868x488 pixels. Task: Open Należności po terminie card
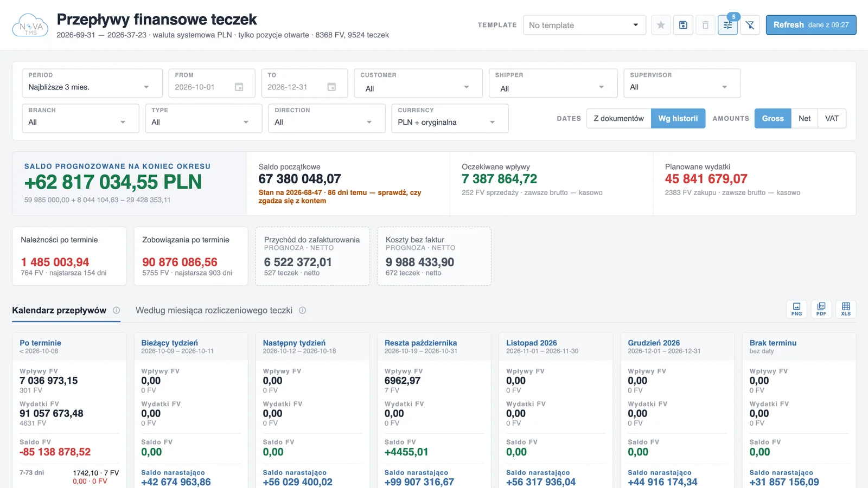point(69,256)
